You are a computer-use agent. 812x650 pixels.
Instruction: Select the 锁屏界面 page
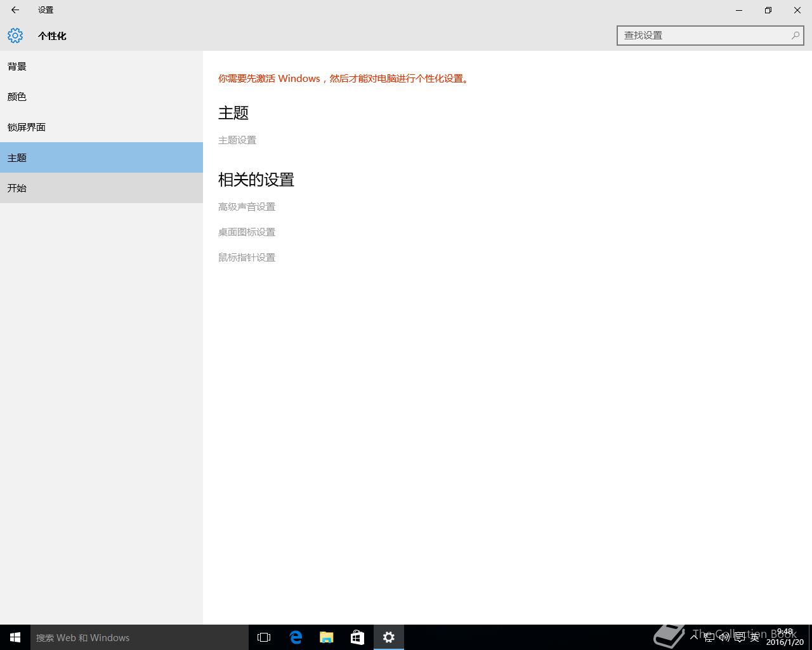click(x=101, y=127)
